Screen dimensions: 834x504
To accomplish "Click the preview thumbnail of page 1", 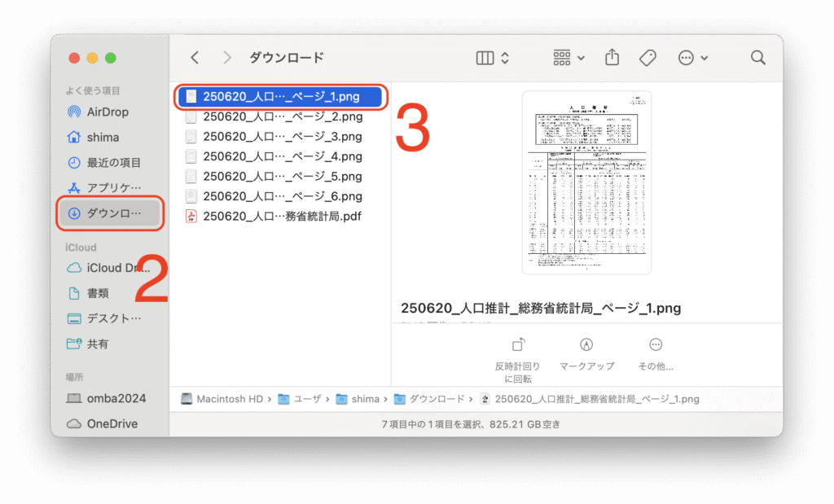I will point(586,182).
